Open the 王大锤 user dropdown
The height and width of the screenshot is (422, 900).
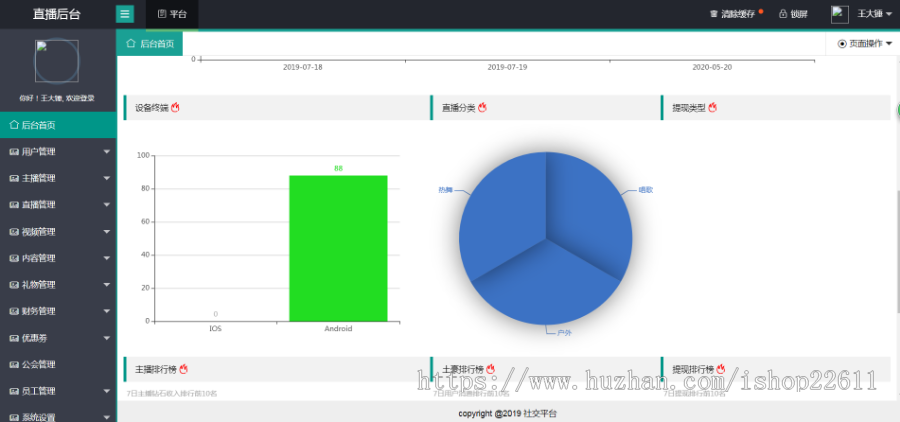(877, 14)
